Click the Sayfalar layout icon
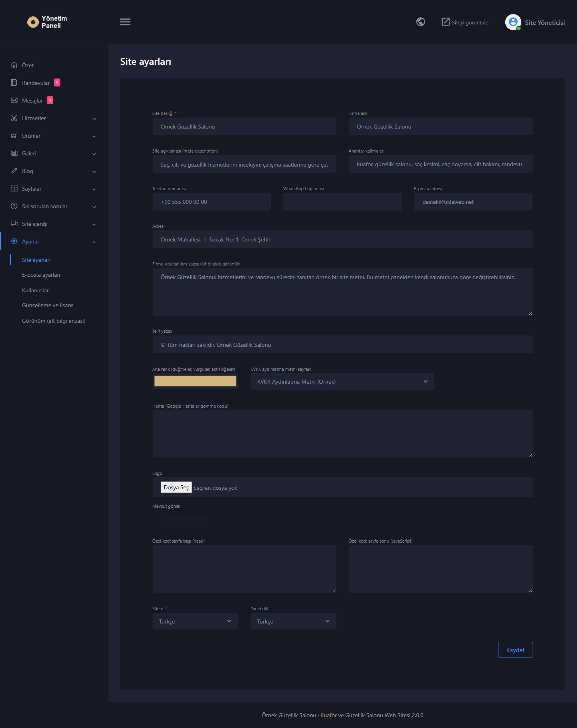 pyautogui.click(x=14, y=189)
